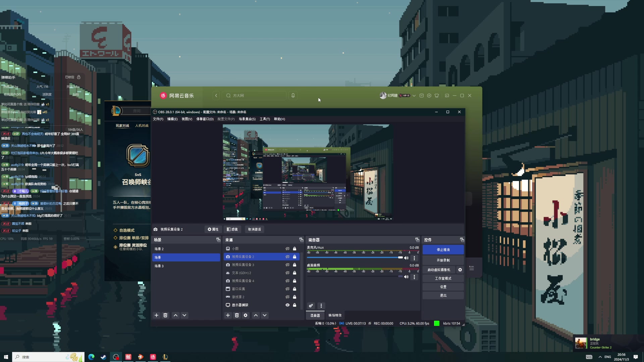Open NetEase Music skin shirt icon
Image resolution: width=644 pixels, height=362 pixels.
pos(437,96)
